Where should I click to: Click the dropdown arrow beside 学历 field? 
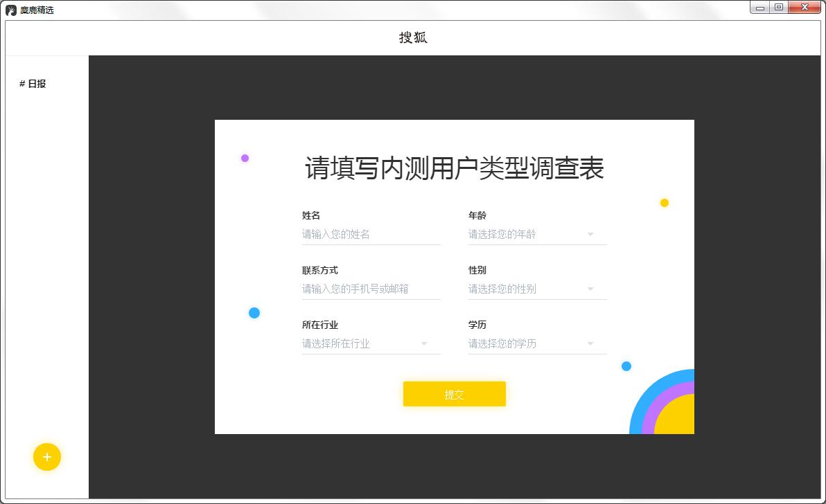tap(590, 343)
